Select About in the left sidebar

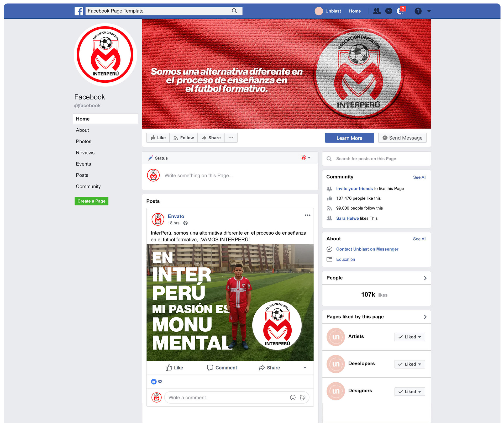[82, 130]
